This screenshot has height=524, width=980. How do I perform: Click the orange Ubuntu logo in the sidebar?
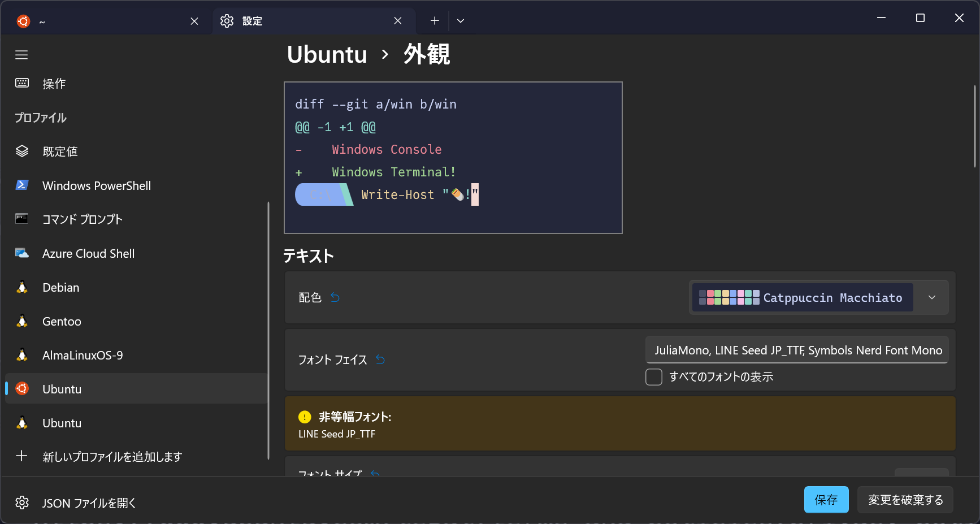click(22, 388)
